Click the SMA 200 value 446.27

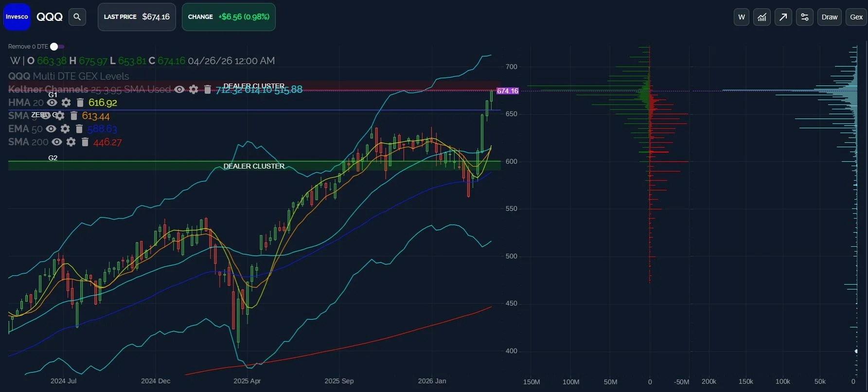pos(107,142)
